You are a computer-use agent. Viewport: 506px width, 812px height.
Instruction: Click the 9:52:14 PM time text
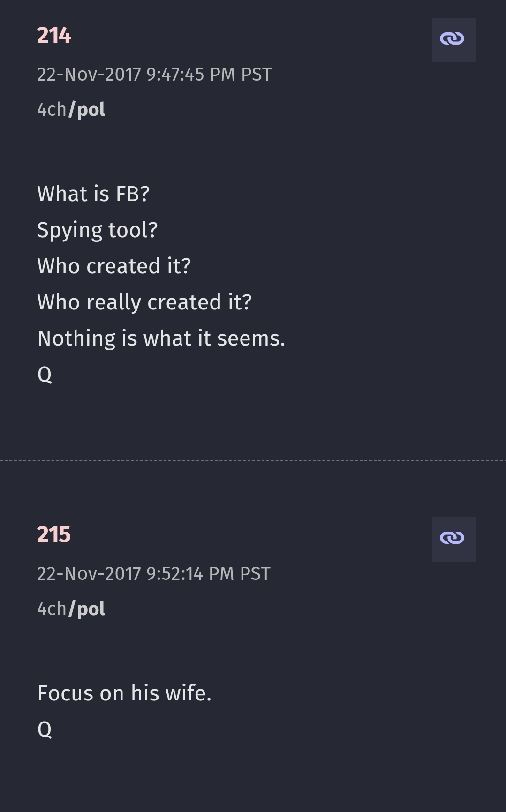point(190,574)
